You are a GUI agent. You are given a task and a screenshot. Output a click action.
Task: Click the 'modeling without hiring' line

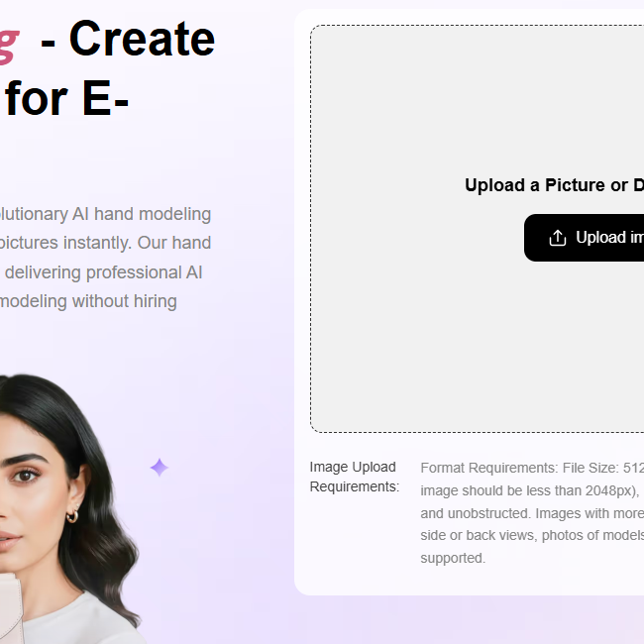click(x=88, y=301)
